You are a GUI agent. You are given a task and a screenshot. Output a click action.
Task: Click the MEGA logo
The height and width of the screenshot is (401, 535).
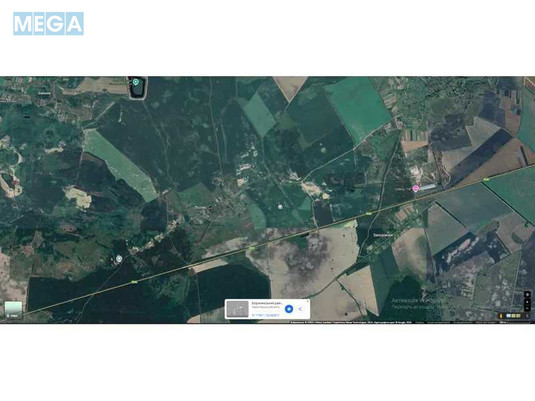click(x=48, y=24)
